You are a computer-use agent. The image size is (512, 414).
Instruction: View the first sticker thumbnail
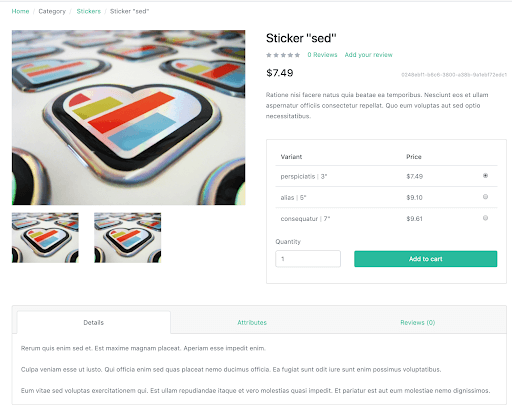(x=45, y=238)
